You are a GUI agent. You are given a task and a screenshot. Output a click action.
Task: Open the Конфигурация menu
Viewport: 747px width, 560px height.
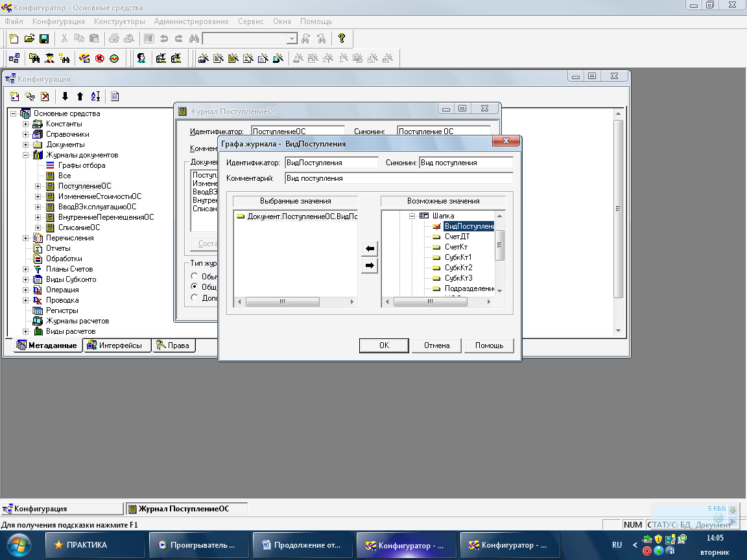pyautogui.click(x=58, y=21)
